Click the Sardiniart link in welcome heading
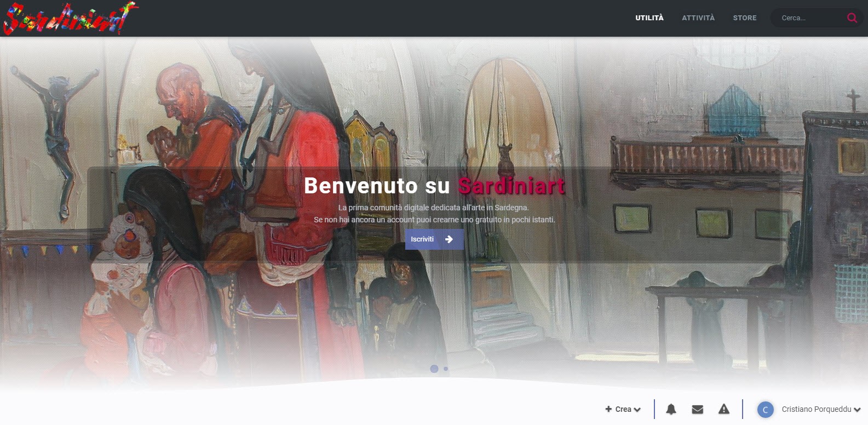Viewport: 868px width, 425px height. [511, 186]
